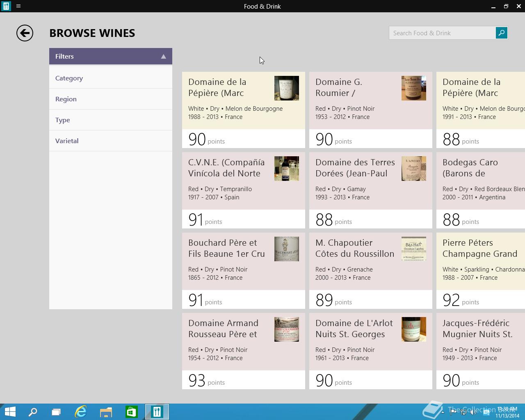This screenshot has height=420, width=525.
Task: Open Domaine G. Roumier bottle thumbnail
Action: [x=414, y=88]
